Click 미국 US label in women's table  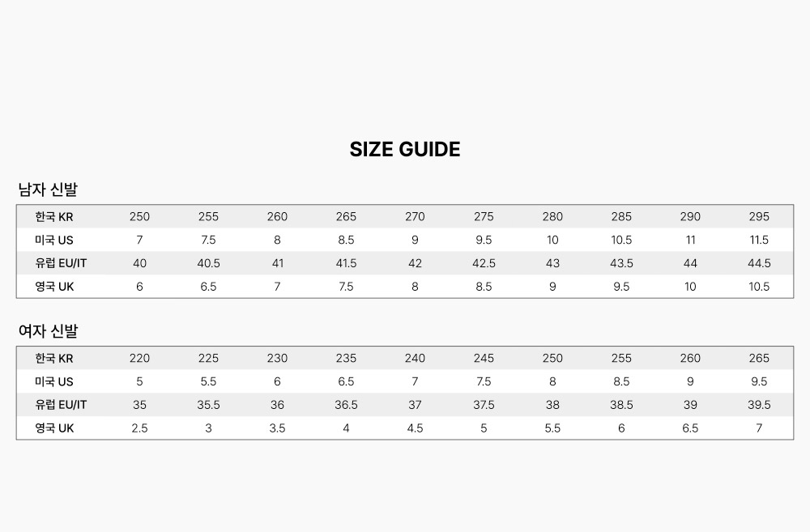[54, 381]
